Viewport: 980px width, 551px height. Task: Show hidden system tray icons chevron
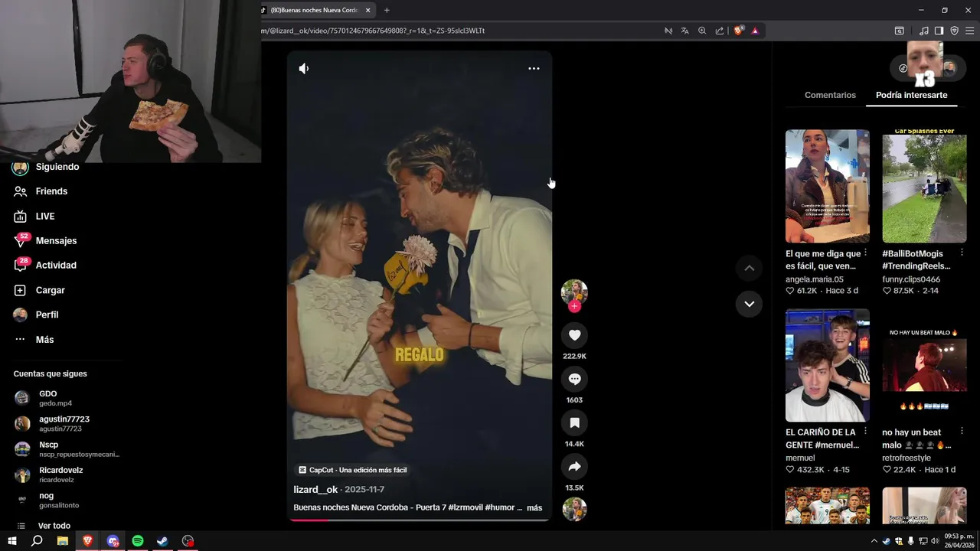click(874, 541)
